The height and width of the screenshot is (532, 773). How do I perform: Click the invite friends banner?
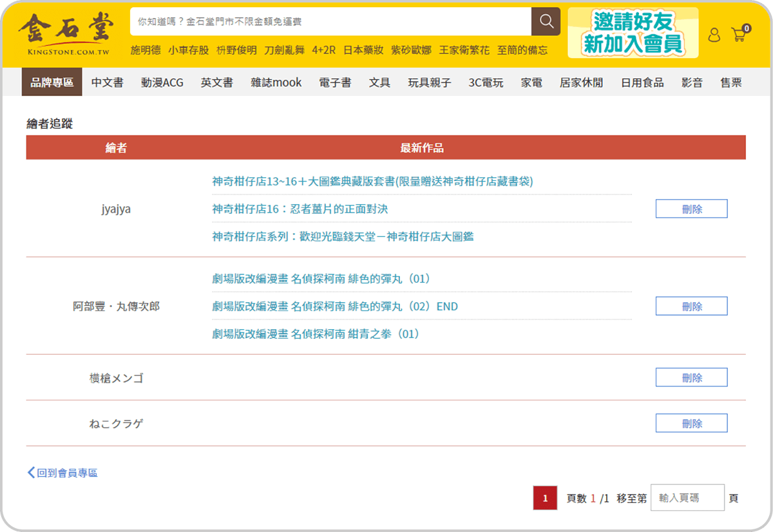pyautogui.click(x=633, y=33)
